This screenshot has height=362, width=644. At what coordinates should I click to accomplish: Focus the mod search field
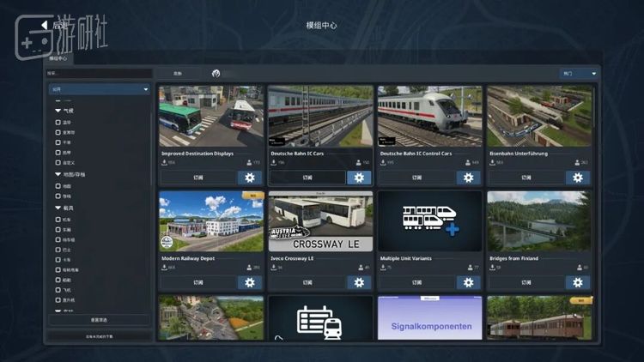coord(99,74)
